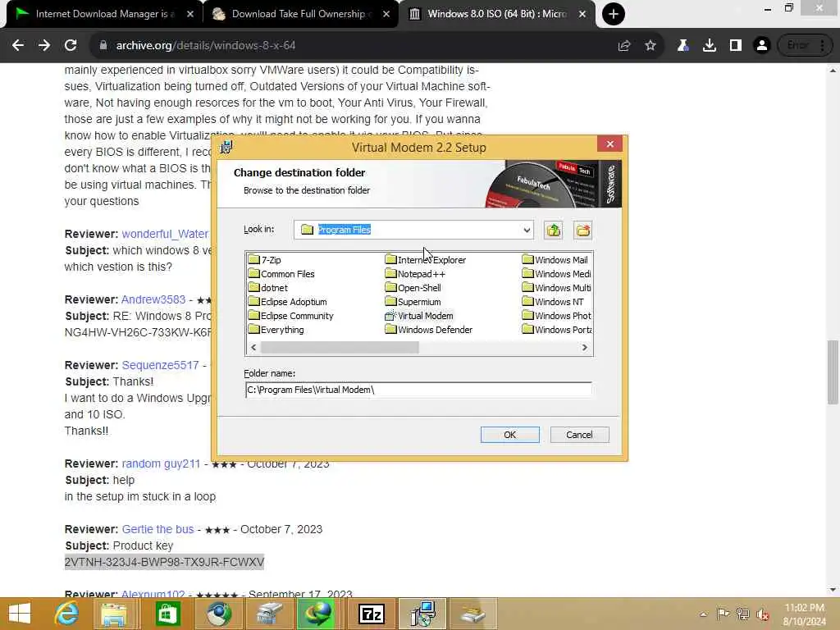Click the Folder name input field
The width and height of the screenshot is (840, 630).
coord(418,390)
